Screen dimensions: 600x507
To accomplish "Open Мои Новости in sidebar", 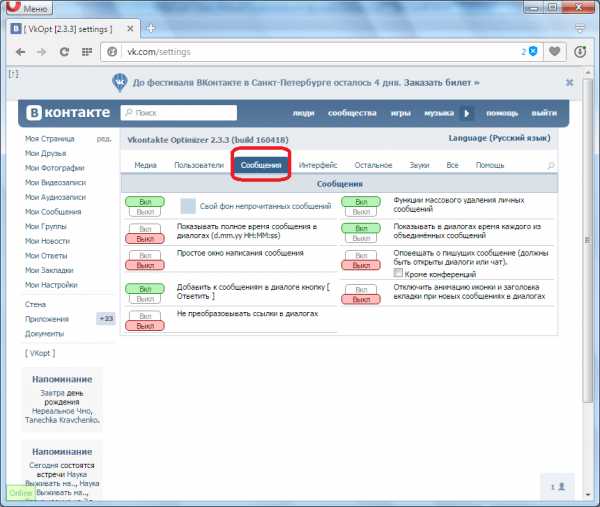I will tap(47, 241).
